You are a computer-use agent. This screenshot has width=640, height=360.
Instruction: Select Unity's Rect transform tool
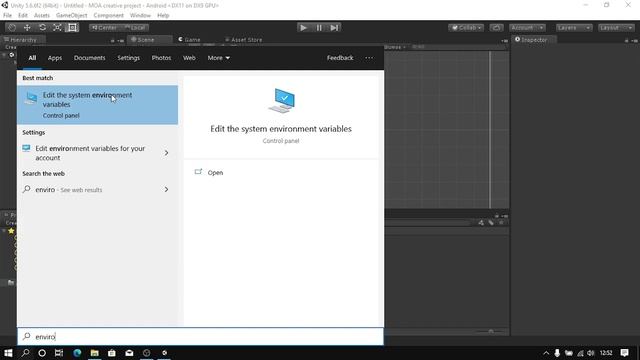pyautogui.click(x=72, y=27)
